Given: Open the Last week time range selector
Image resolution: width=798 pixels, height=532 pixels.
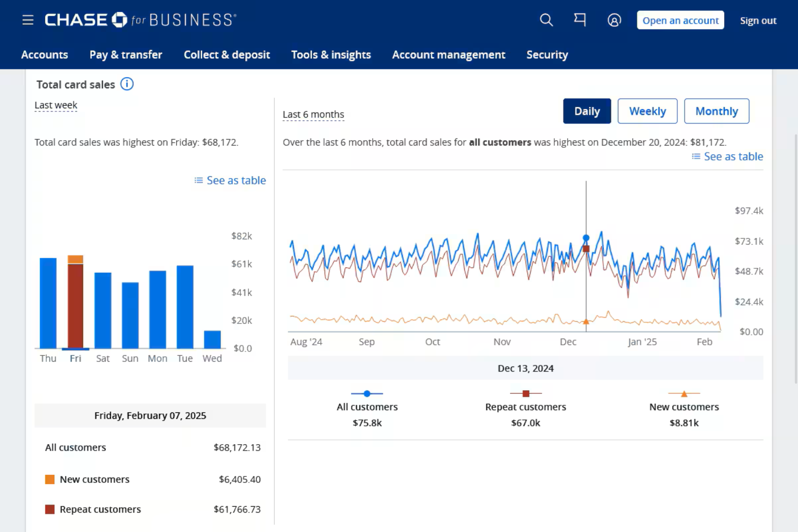Looking at the screenshot, I should [56, 105].
